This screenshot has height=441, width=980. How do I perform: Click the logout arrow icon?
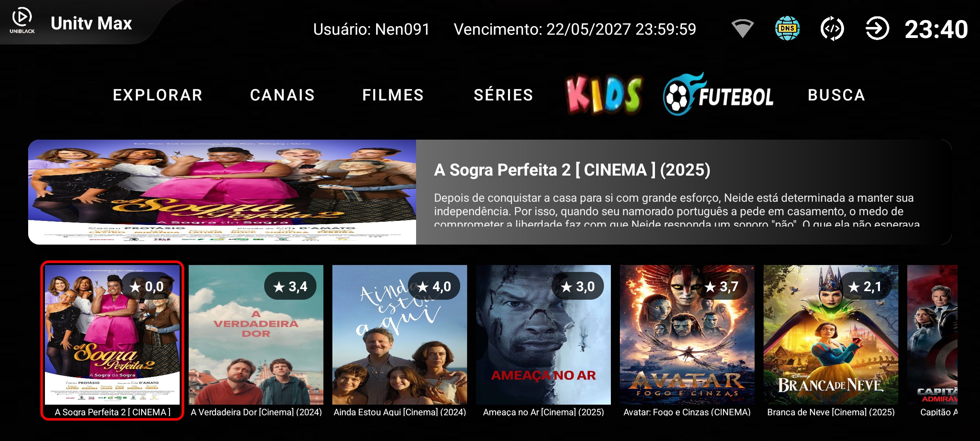[877, 29]
